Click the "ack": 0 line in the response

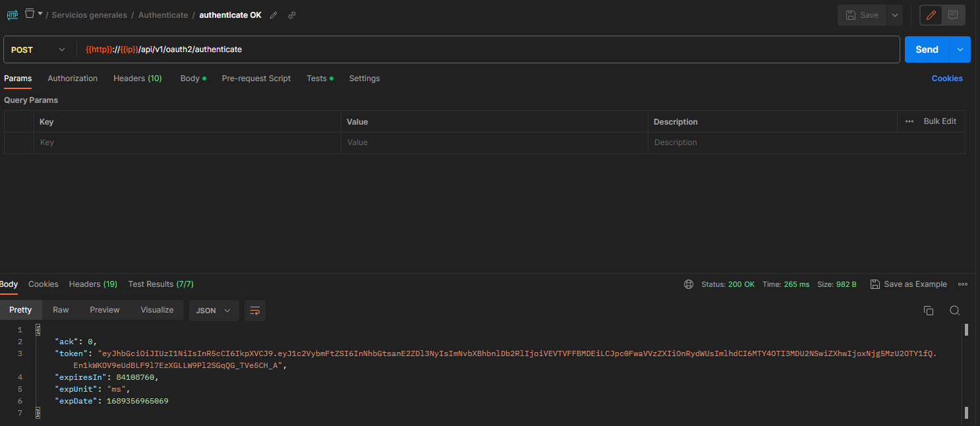coord(76,342)
